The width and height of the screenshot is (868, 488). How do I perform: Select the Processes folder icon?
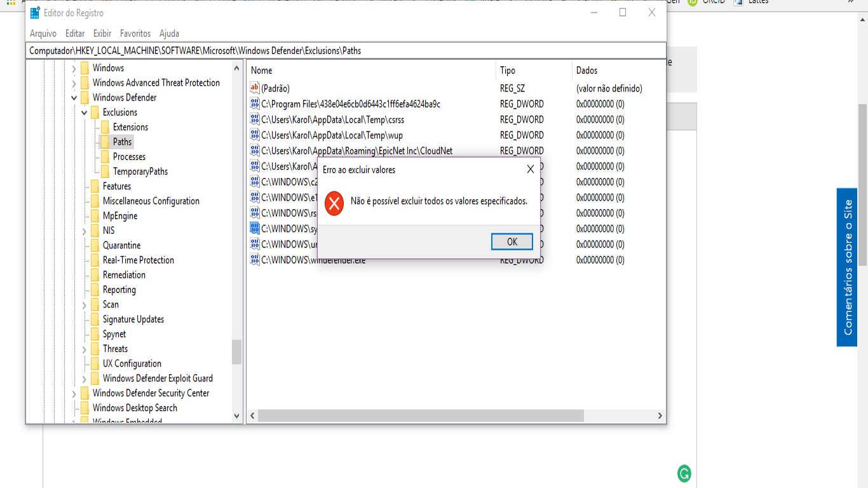[x=105, y=157]
